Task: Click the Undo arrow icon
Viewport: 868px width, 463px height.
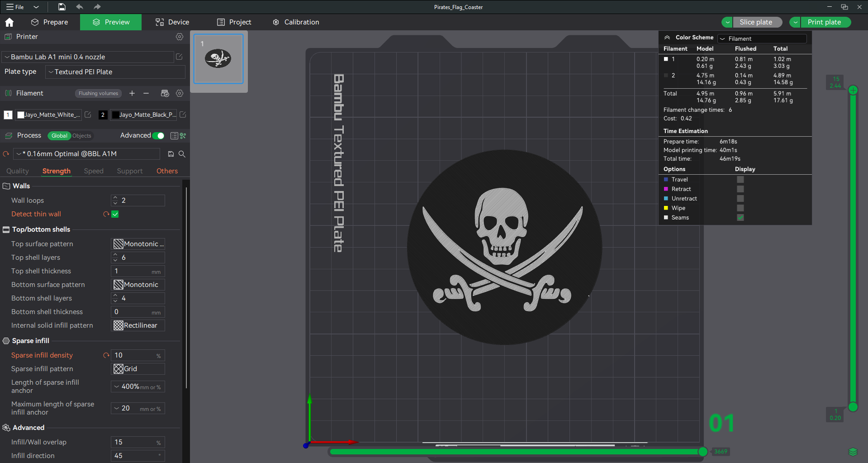Action: click(80, 7)
